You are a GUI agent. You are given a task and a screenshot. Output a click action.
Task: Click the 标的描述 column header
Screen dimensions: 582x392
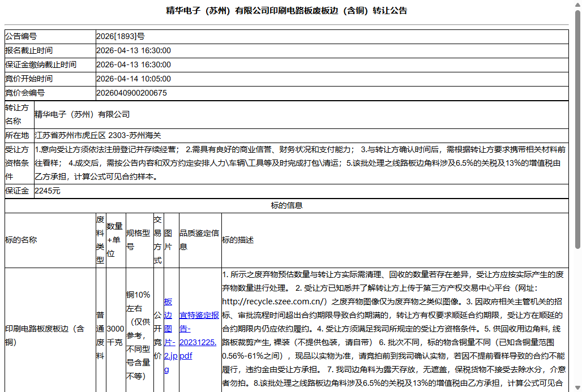point(395,240)
